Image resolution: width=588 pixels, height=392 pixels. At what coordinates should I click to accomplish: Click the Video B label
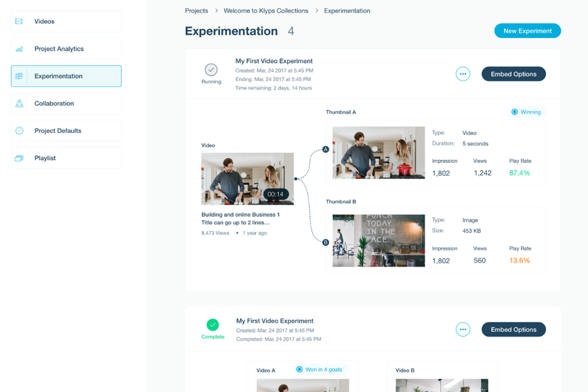(405, 371)
